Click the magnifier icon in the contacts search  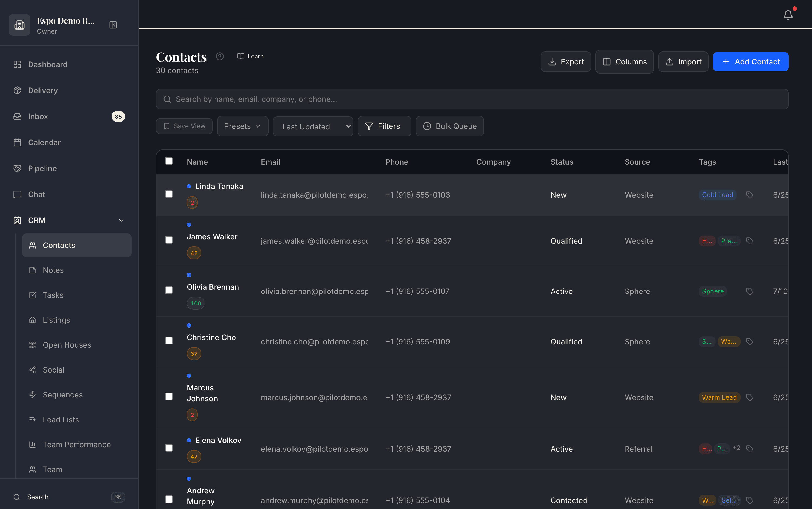167,99
